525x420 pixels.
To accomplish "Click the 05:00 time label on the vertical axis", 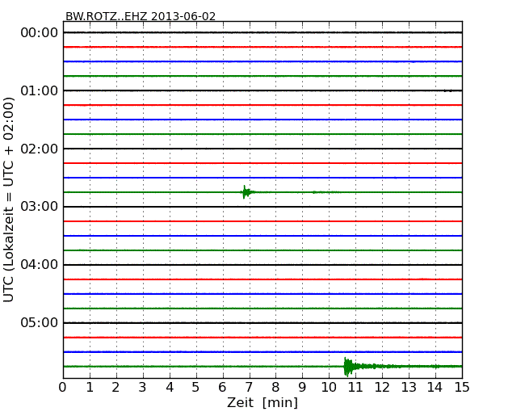I will [x=40, y=322].
